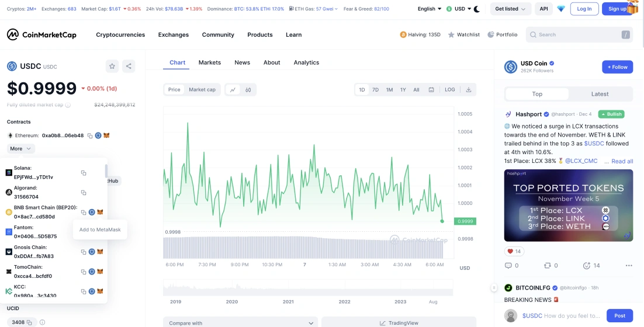Viewport: 644px width, 327px height.
Task: Open the Watchlist link
Action: [463, 35]
